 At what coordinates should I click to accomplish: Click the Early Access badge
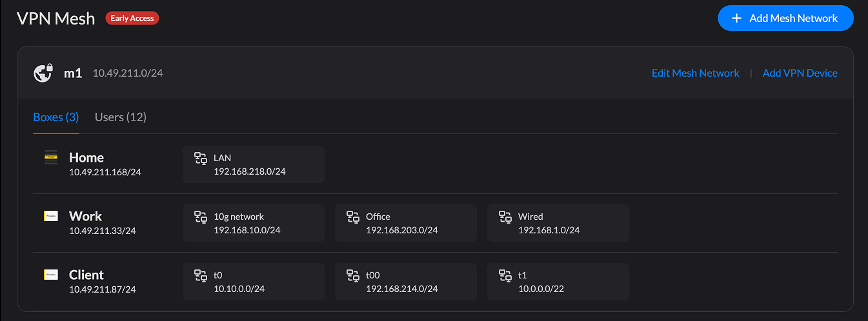coord(132,18)
